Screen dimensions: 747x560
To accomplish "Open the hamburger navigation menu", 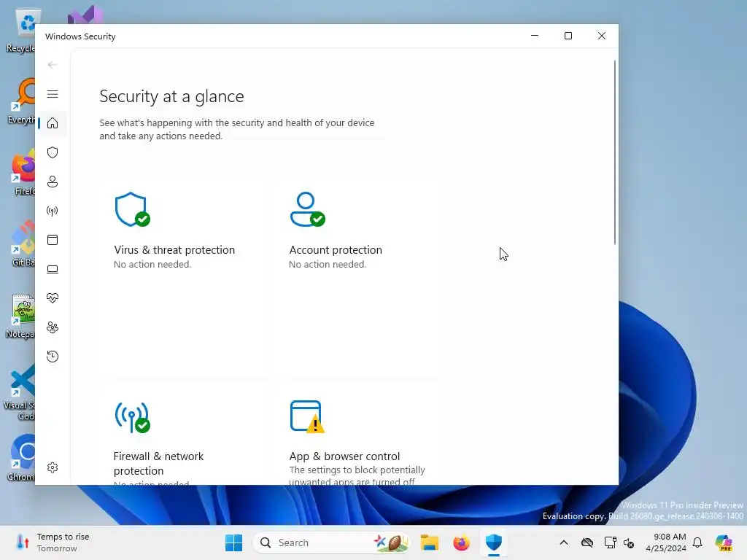I will (x=53, y=94).
